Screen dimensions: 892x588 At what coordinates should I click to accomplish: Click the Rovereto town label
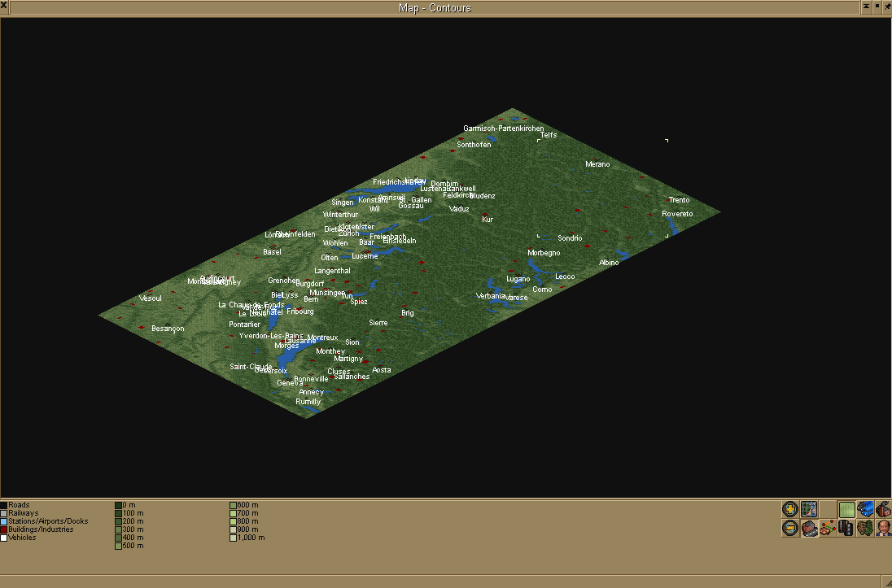point(677,214)
